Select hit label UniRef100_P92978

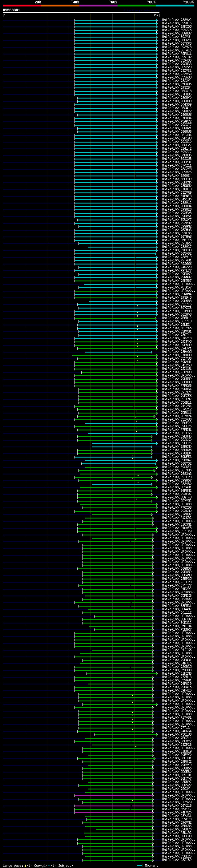coord(176,47)
